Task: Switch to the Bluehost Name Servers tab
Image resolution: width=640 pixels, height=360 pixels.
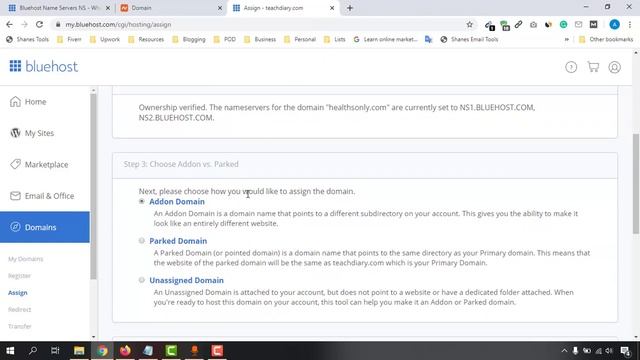Action: [58, 8]
